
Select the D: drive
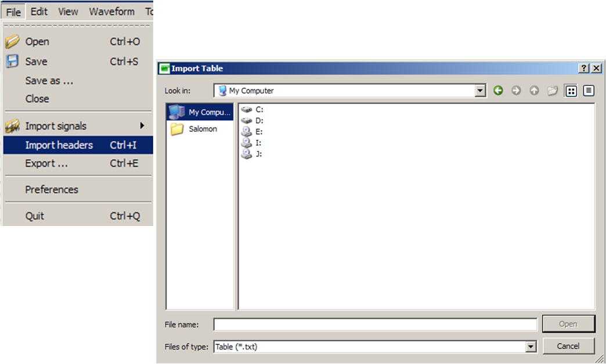coord(259,120)
